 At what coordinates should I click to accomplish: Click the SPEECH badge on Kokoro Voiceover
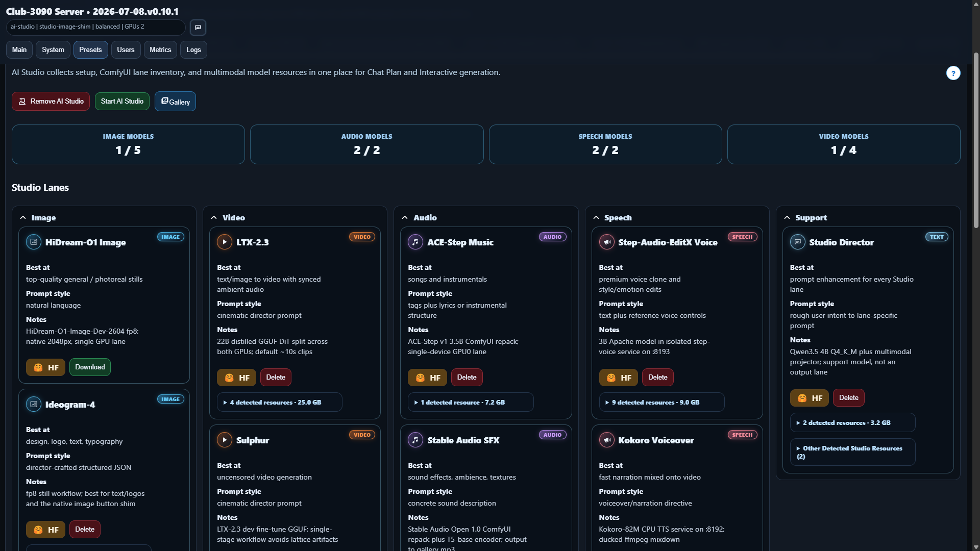742,435
